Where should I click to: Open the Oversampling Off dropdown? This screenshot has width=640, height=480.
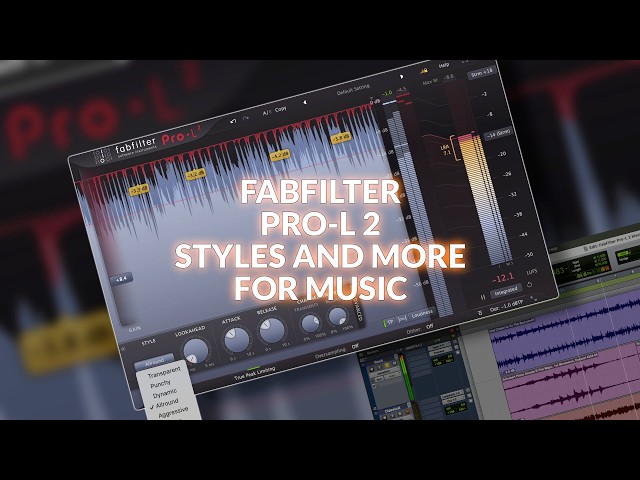coord(355,347)
